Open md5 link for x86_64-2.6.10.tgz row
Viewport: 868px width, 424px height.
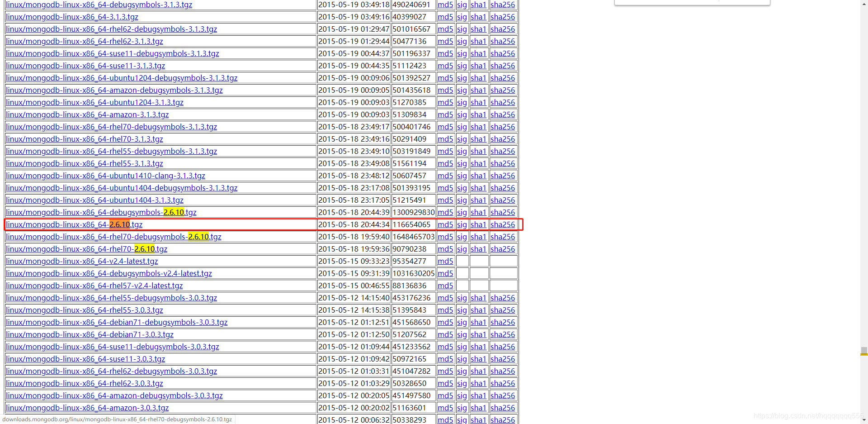(x=445, y=224)
